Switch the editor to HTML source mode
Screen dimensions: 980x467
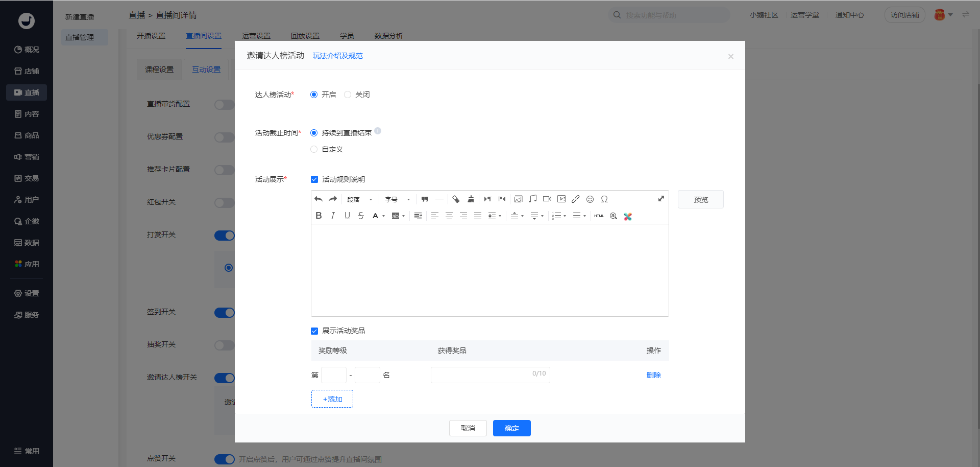coord(599,216)
